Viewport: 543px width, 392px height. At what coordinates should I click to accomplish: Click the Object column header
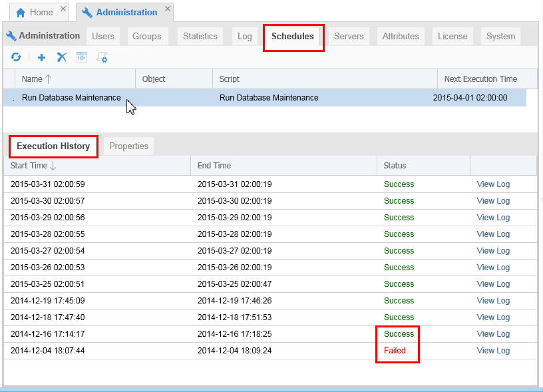pyautogui.click(x=174, y=79)
